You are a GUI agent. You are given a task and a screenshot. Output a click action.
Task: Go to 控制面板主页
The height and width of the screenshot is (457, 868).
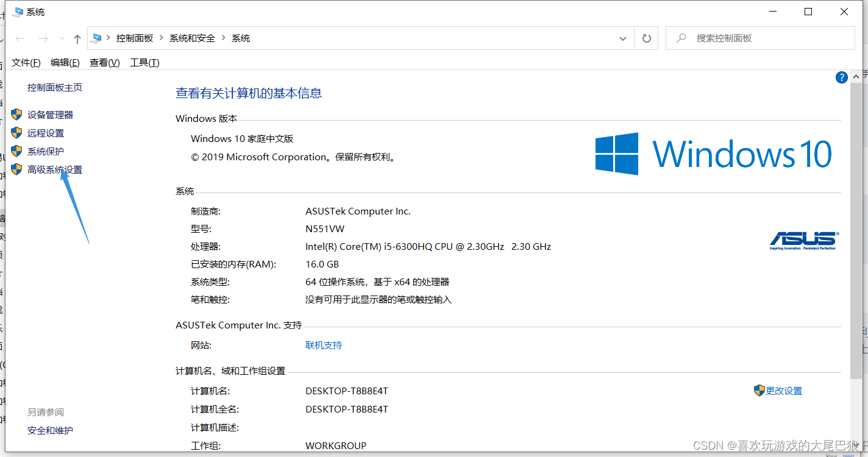[x=55, y=87]
